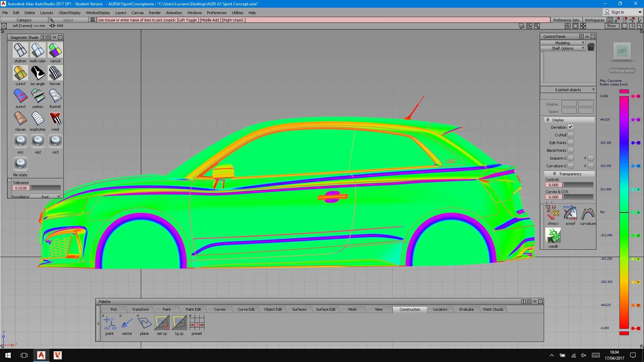Viewport: 644px width, 362px height.
Task: Switch to the Surface Edit palette tab
Action: click(x=325, y=309)
